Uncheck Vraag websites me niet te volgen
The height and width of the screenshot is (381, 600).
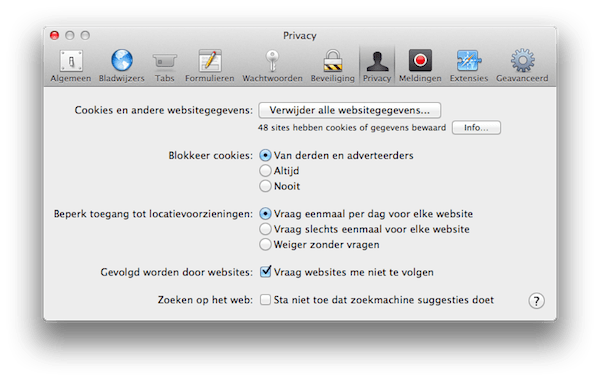tap(265, 272)
